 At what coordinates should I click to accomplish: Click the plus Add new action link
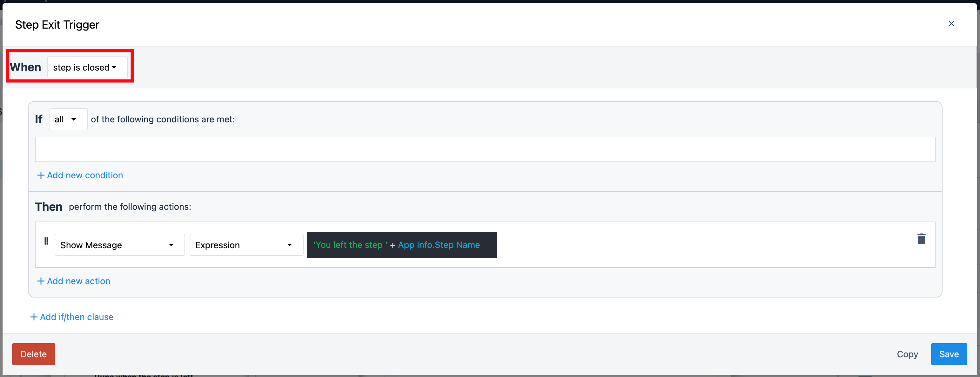coord(74,280)
